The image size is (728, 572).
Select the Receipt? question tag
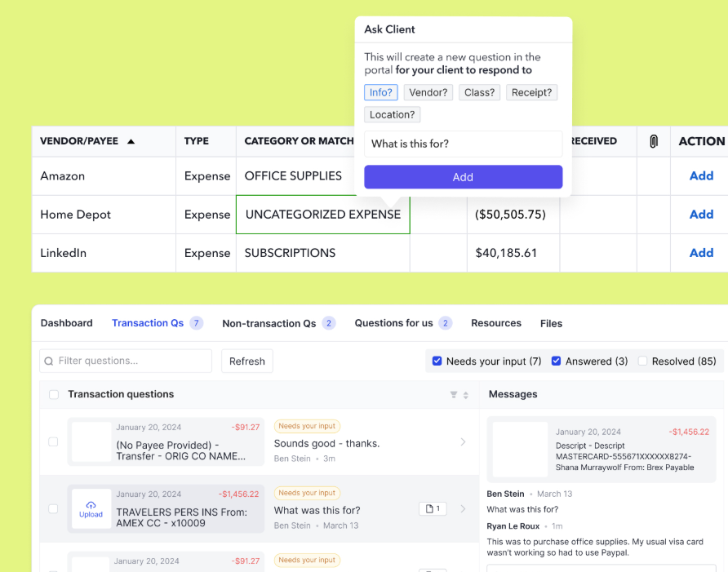[x=531, y=92]
